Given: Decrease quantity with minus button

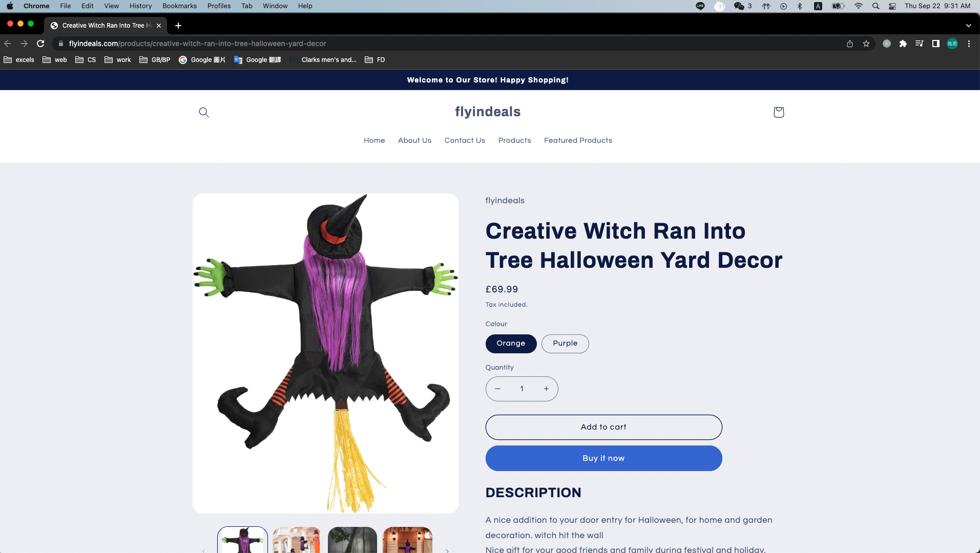Looking at the screenshot, I should click(497, 389).
